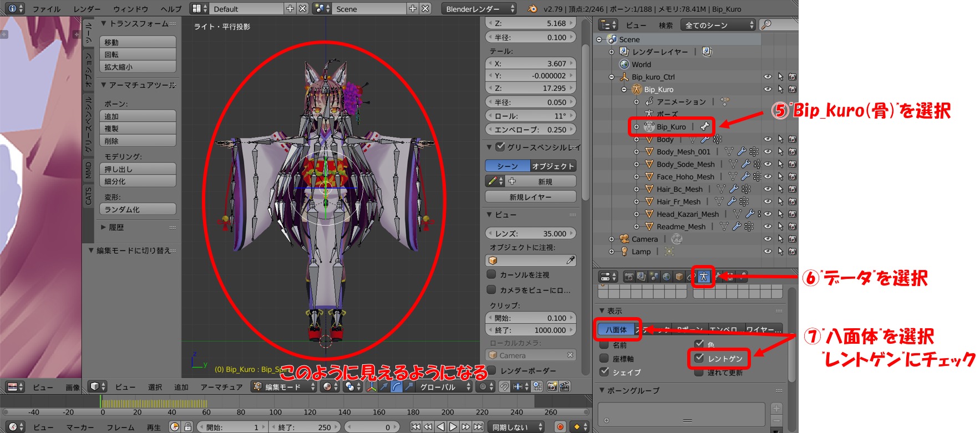The image size is (980, 433).
Task: Click the eyedropper in object focus field
Action: (570, 261)
